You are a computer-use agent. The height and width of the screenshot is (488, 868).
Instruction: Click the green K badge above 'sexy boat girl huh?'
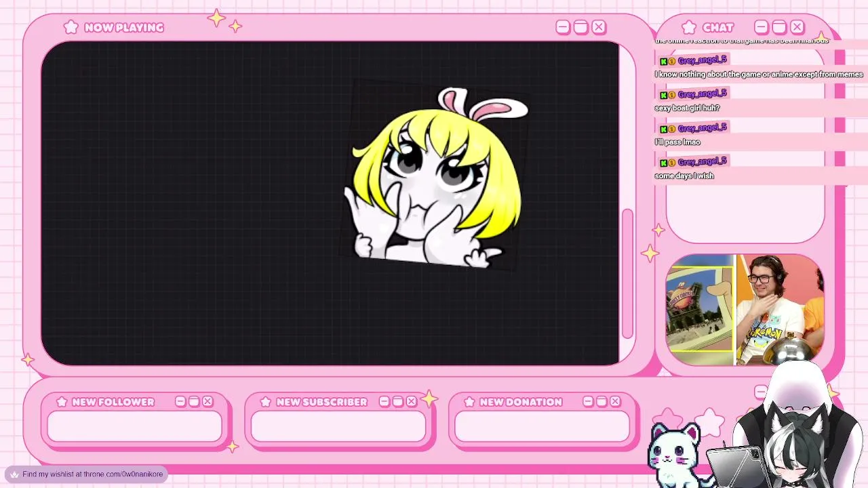pos(663,95)
